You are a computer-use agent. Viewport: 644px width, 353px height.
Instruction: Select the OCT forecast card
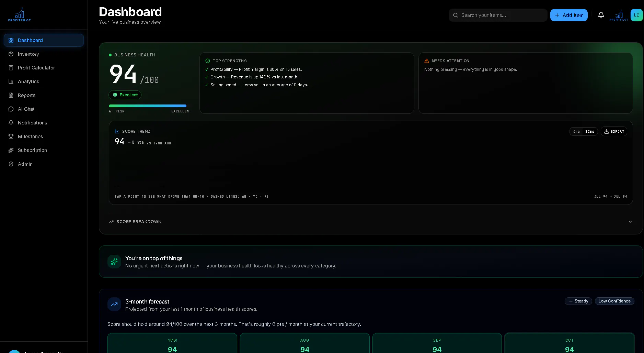point(570,343)
